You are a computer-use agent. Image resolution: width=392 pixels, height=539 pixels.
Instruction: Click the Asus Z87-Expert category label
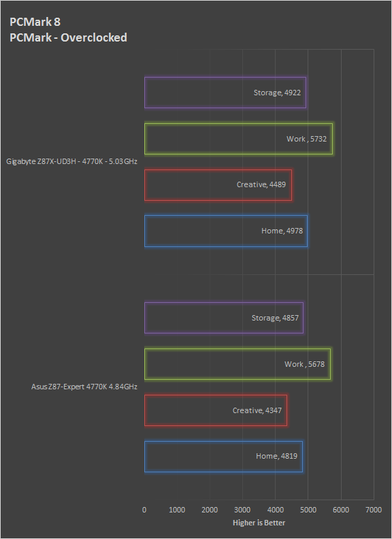point(84,387)
